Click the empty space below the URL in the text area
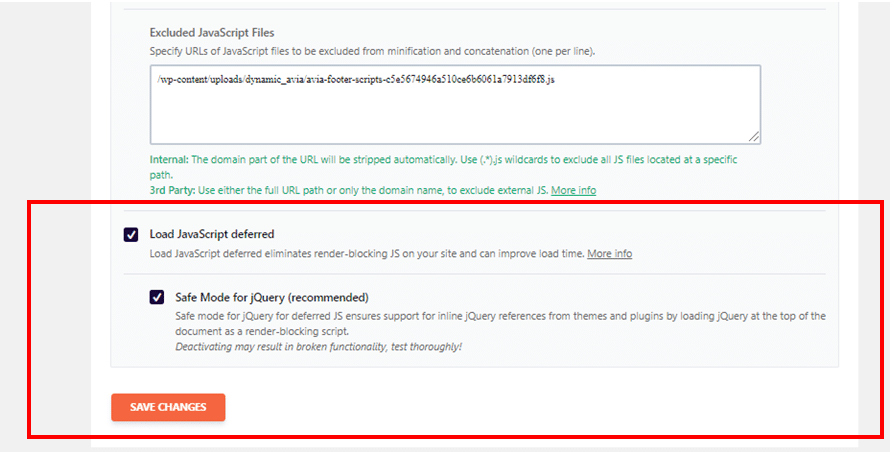 [455, 115]
